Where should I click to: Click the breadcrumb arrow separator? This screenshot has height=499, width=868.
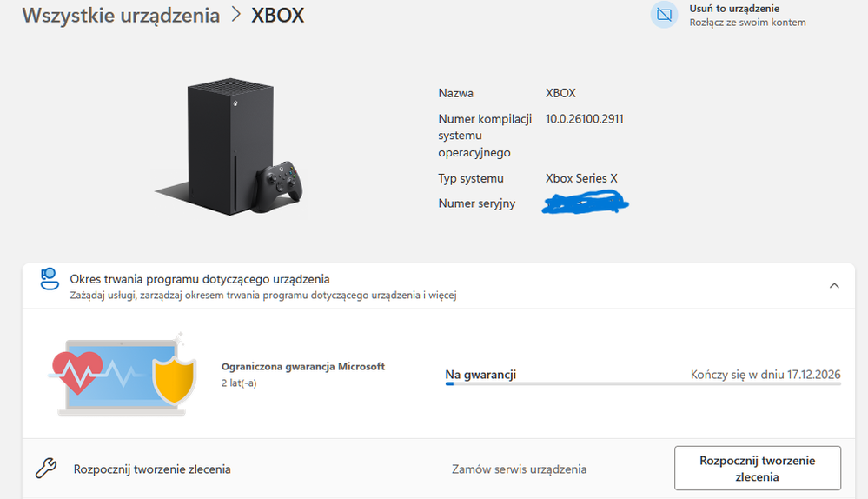(235, 16)
